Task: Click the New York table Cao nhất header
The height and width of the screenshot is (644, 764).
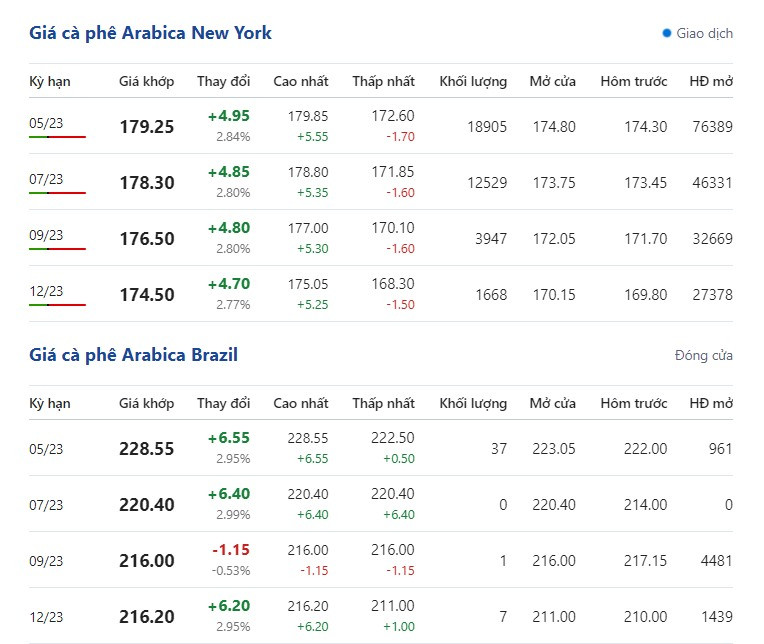Action: 301,81
